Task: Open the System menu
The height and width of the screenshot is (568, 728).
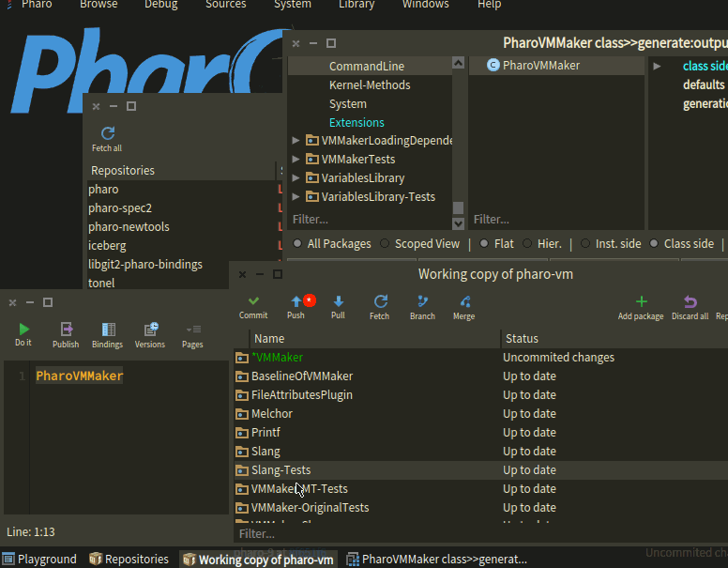Action: pyautogui.click(x=293, y=4)
